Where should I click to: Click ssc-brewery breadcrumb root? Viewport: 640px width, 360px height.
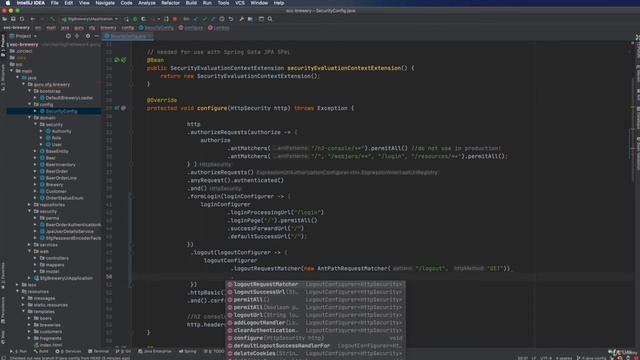(16, 28)
